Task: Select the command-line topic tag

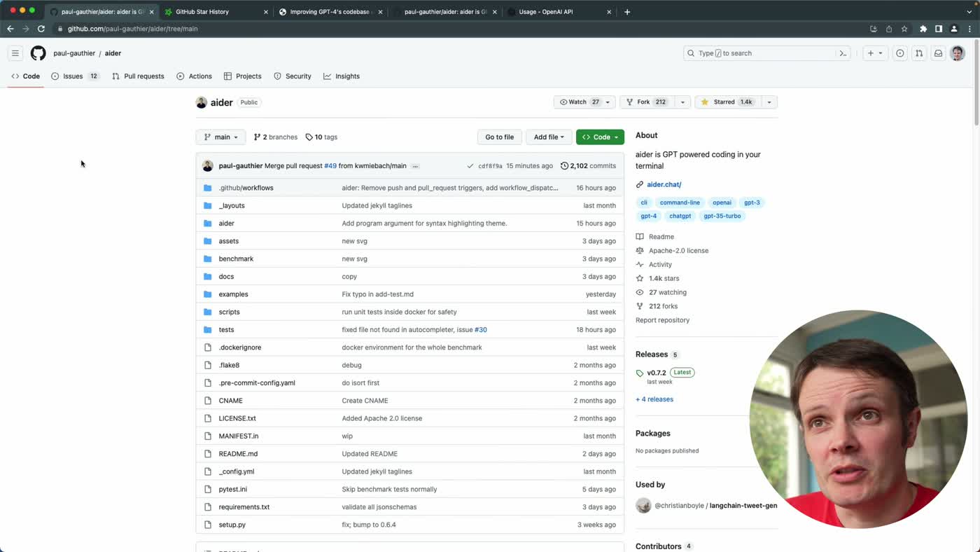Action: tap(680, 202)
